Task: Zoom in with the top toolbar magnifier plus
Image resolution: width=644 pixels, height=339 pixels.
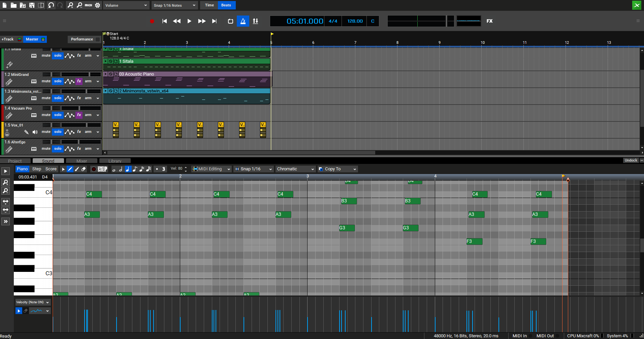Action: (70, 5)
